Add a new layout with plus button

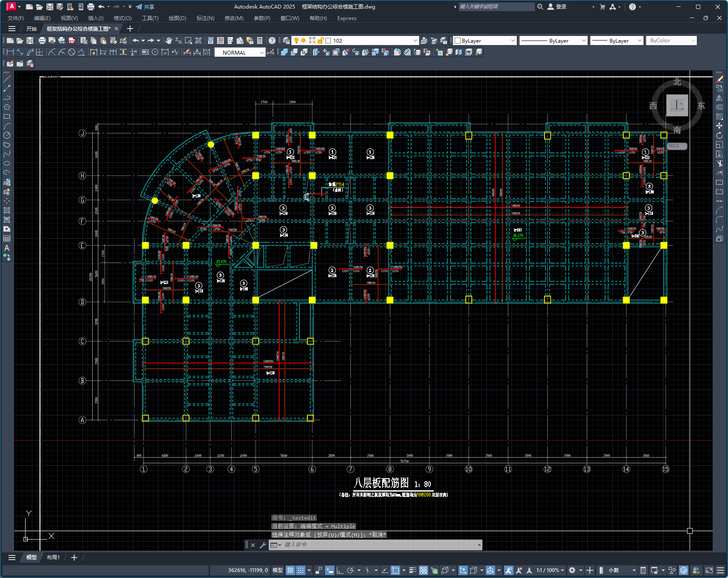click(74, 558)
